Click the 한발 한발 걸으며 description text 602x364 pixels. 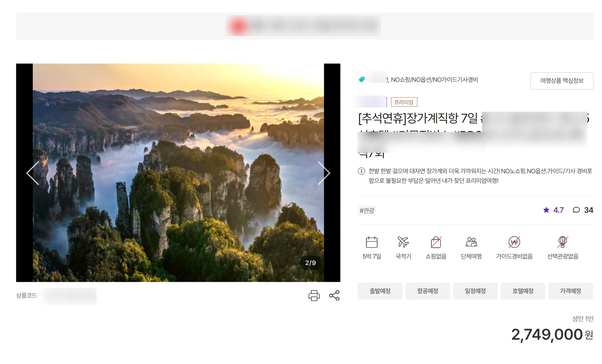click(x=480, y=176)
